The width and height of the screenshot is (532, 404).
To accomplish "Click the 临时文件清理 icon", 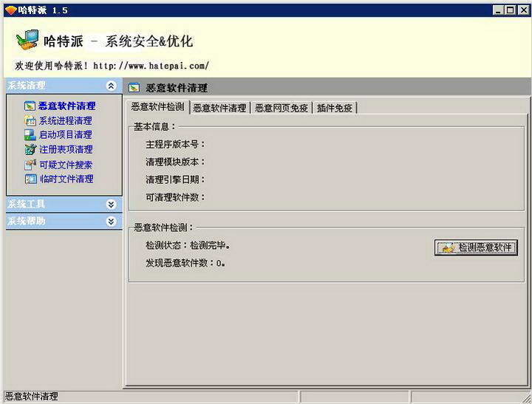I will pyautogui.click(x=30, y=179).
